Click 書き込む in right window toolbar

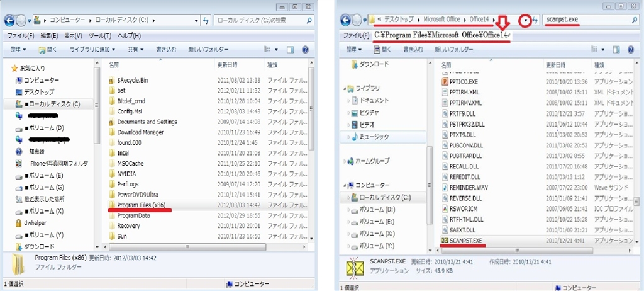(x=413, y=49)
